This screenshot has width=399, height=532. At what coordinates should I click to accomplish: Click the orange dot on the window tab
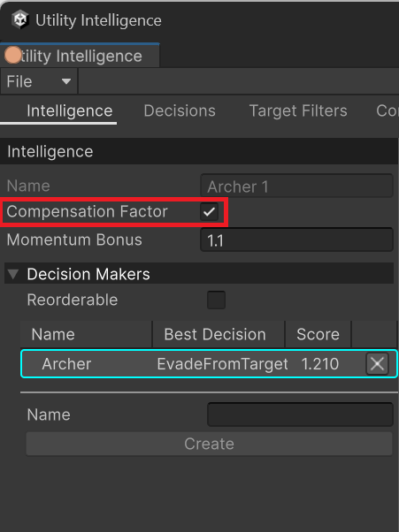13,55
